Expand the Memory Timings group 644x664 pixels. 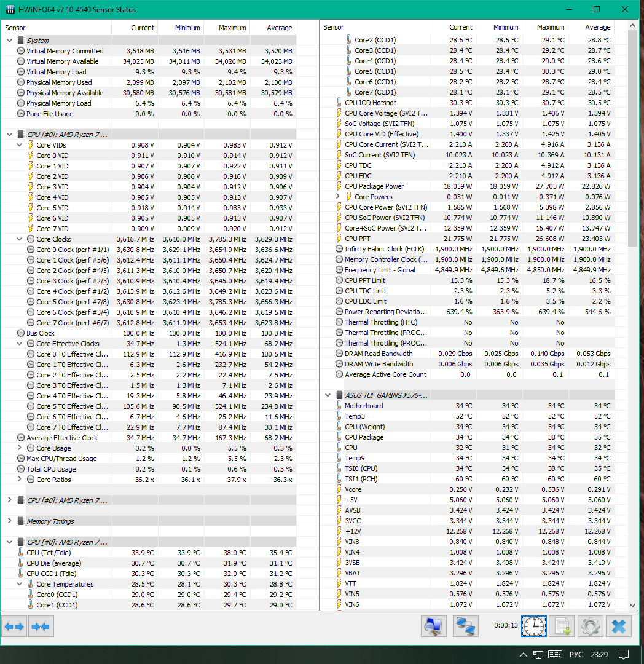tap(9, 521)
